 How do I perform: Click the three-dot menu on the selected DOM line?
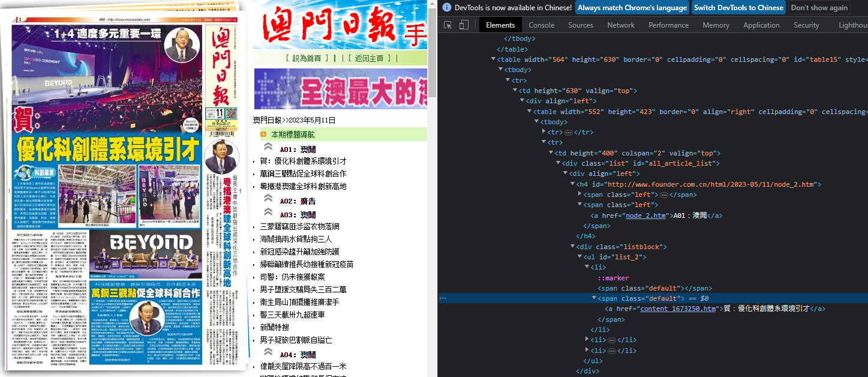(442, 298)
